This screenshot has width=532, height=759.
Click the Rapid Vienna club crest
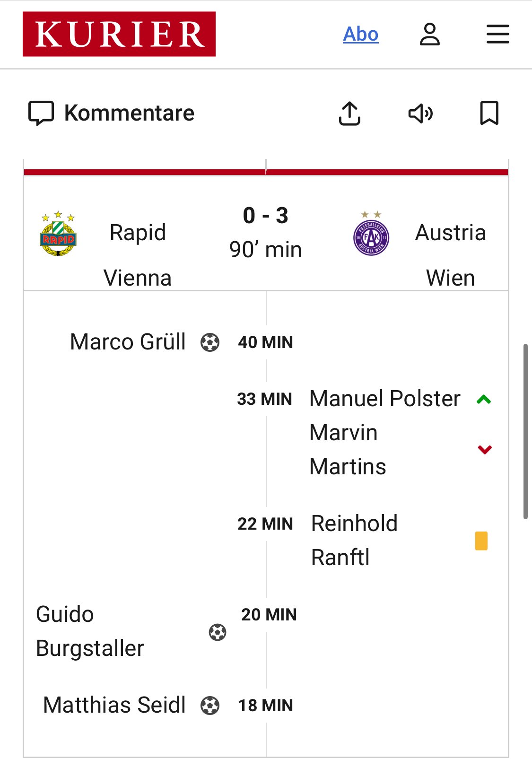coord(58,233)
